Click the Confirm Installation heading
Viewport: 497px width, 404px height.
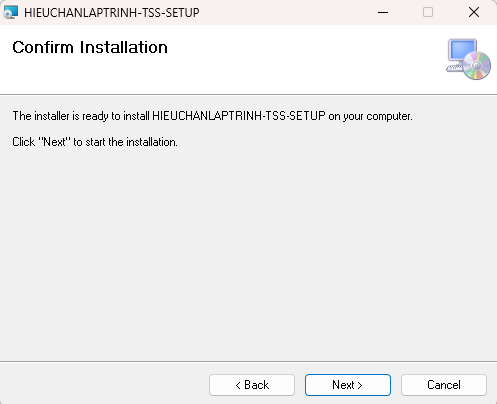pyautogui.click(x=90, y=47)
